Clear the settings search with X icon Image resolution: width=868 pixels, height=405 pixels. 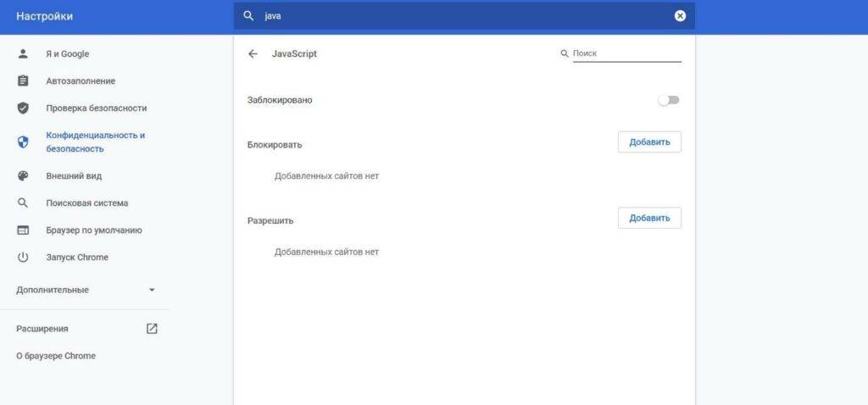(680, 16)
